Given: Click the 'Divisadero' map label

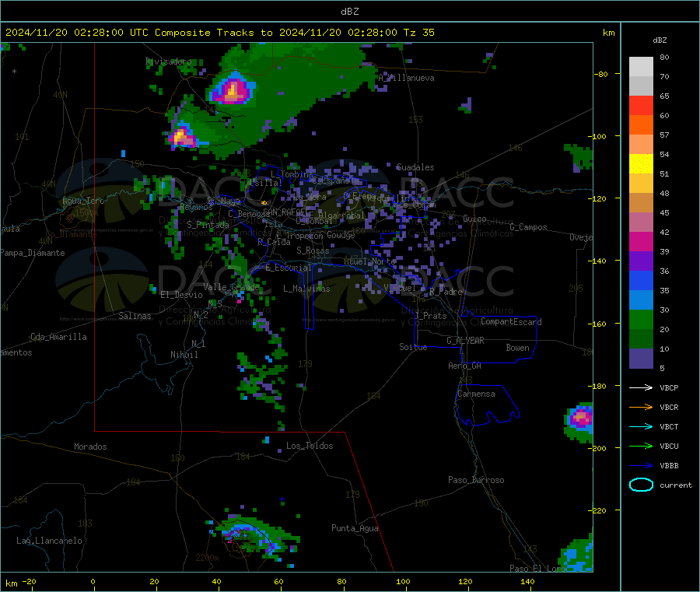Looking at the screenshot, I should pos(168,61).
